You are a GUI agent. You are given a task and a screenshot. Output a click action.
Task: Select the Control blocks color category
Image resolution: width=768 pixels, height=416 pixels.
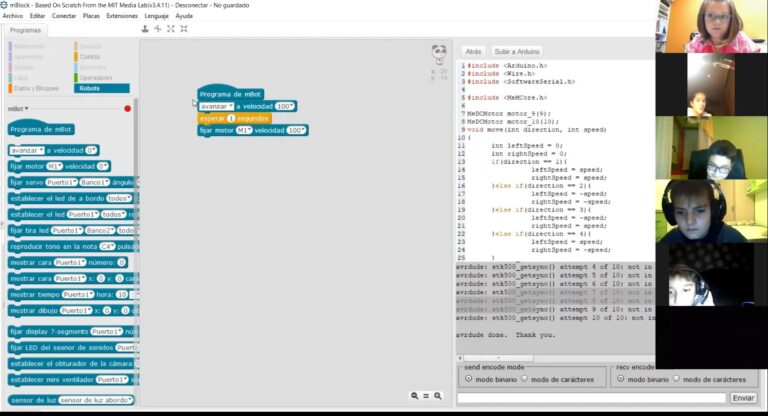89,57
